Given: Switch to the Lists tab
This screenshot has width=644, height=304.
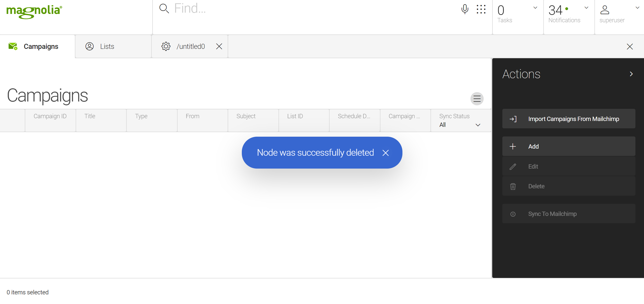Looking at the screenshot, I should (x=107, y=47).
